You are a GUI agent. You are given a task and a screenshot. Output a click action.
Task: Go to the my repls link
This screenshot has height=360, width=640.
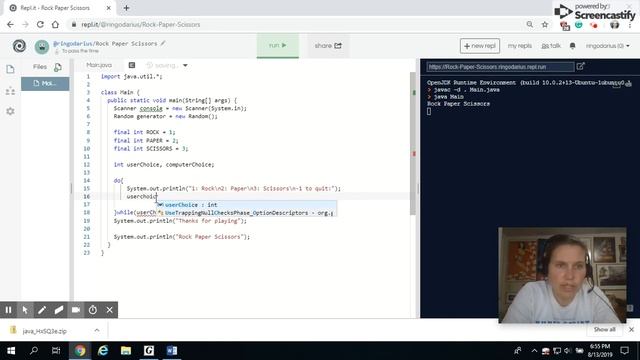point(520,46)
